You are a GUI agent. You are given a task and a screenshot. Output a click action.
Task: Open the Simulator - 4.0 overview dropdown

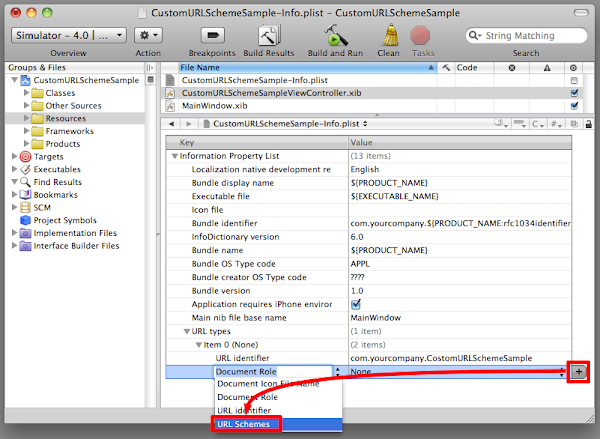[x=69, y=36]
